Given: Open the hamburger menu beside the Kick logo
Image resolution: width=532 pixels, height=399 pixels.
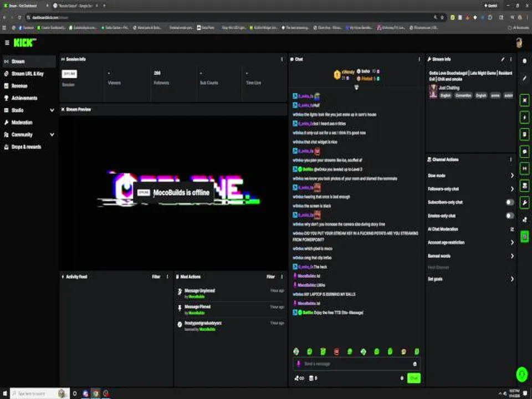Looking at the screenshot, I should point(7,43).
